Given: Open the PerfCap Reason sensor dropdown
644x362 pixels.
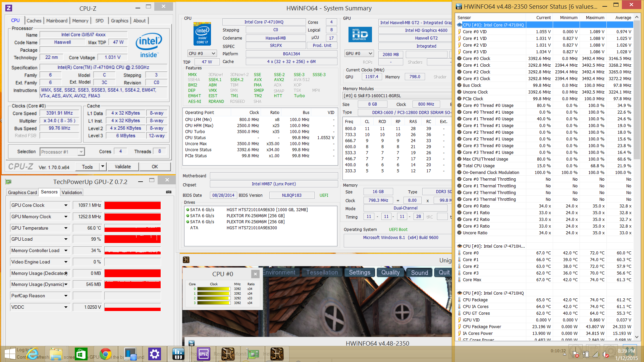Looking at the screenshot, I should pyautogui.click(x=66, y=296).
